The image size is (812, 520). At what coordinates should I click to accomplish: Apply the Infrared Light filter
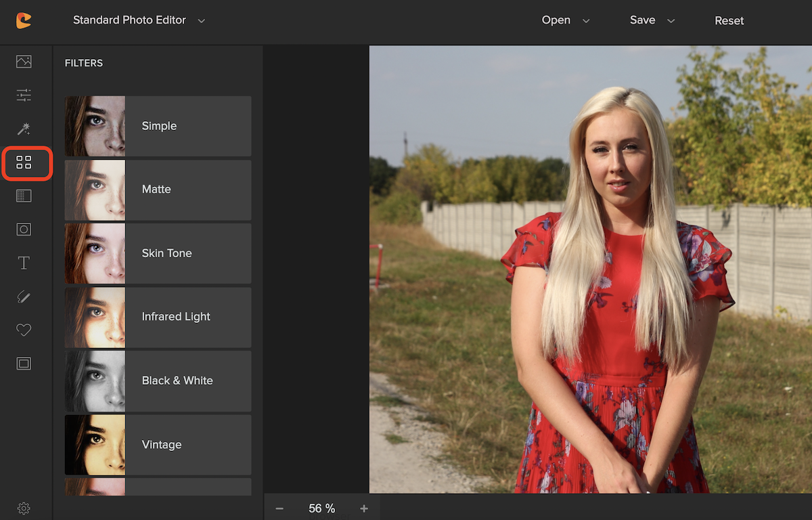[x=158, y=317]
